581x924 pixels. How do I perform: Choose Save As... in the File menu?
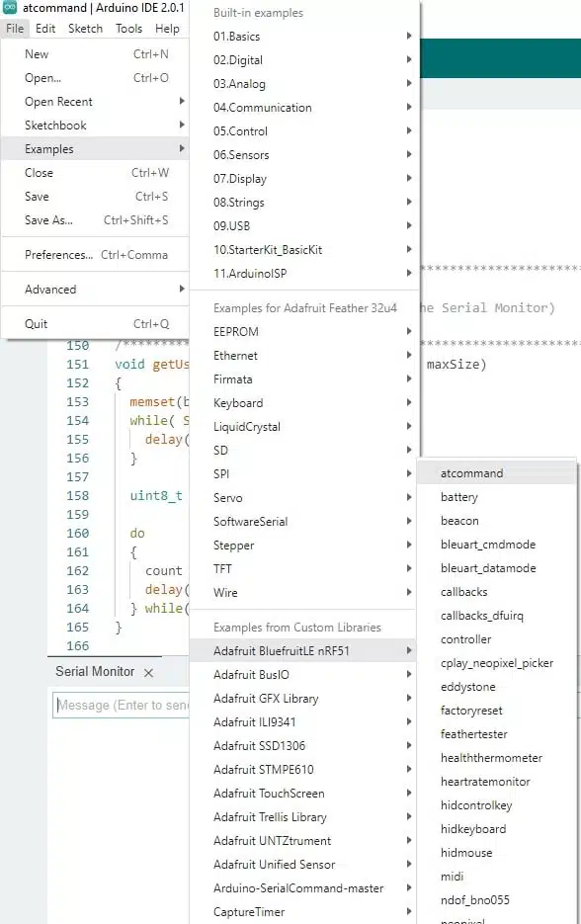[95, 219]
